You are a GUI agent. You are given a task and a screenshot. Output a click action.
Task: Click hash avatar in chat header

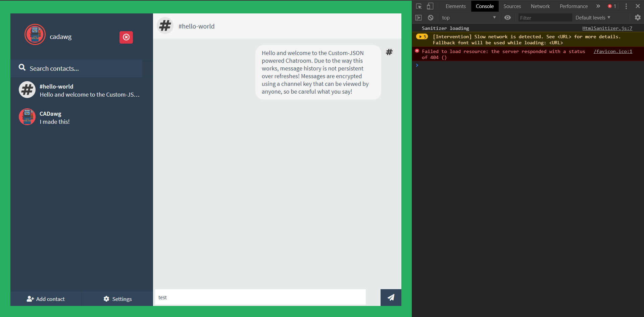[x=165, y=26]
